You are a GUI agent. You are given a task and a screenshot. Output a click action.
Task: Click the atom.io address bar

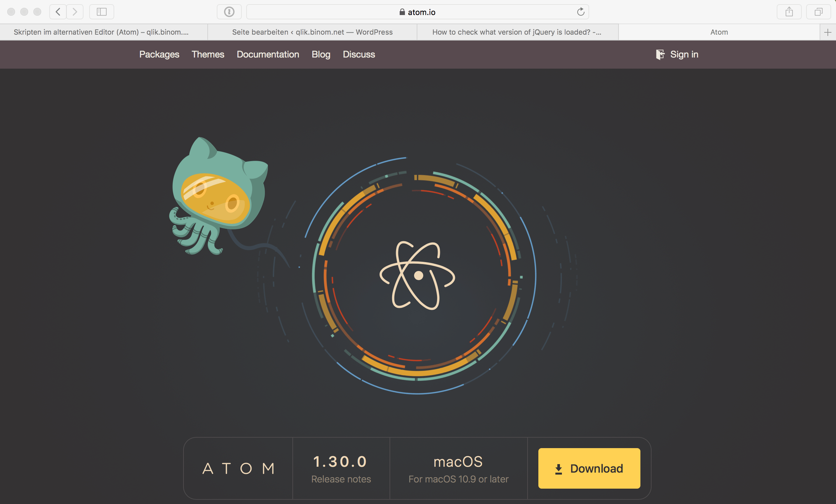click(x=417, y=12)
